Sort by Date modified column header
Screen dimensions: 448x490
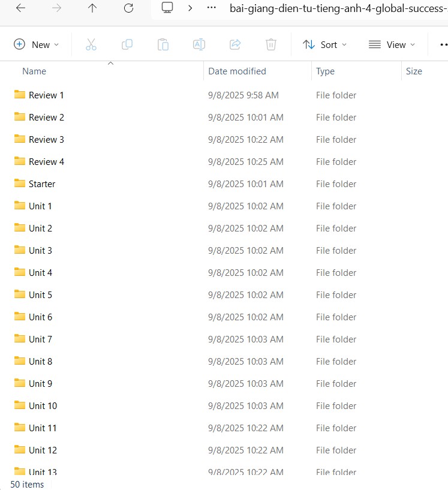pyautogui.click(x=237, y=71)
